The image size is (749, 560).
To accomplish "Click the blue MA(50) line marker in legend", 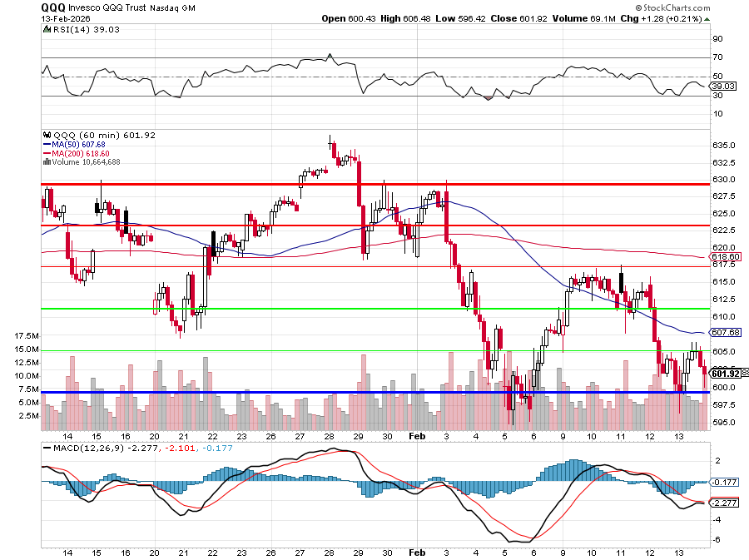I will pyautogui.click(x=45, y=144).
